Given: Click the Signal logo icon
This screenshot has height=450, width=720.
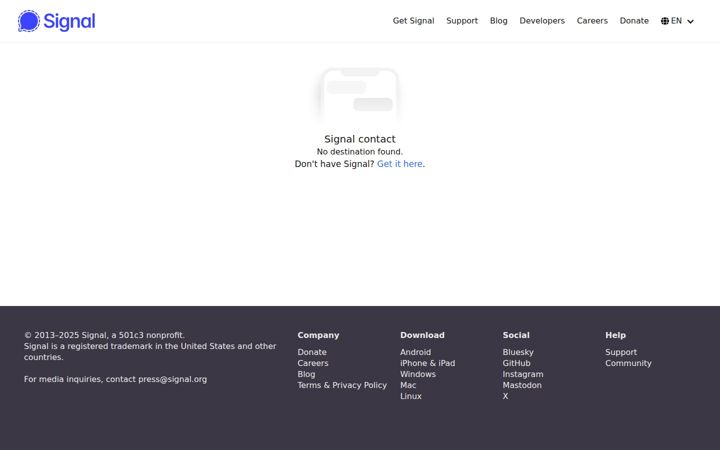Looking at the screenshot, I should pyautogui.click(x=28, y=21).
